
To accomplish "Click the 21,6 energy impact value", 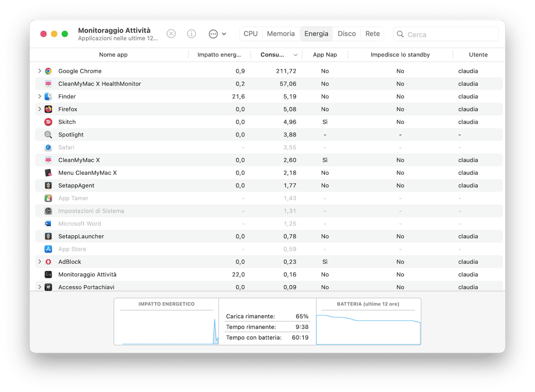I will pos(238,97).
